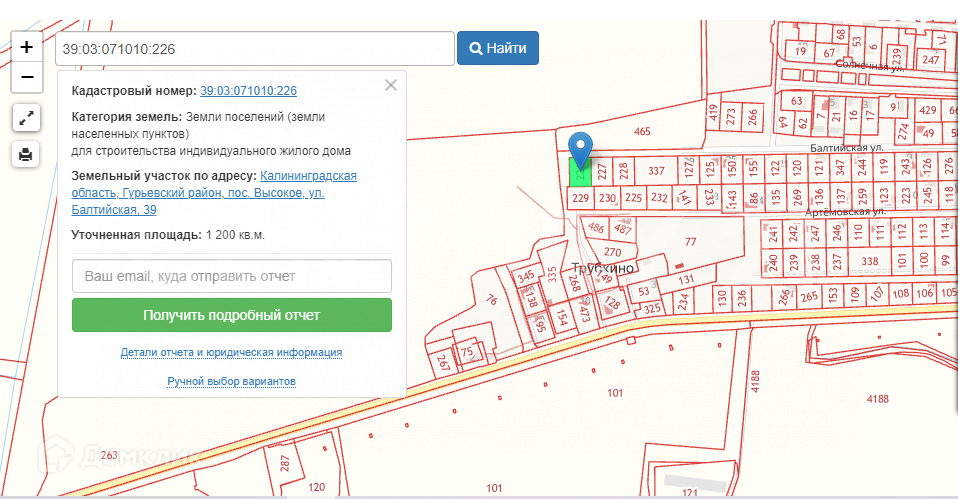
Task: Zoom in on the map
Action: [26, 46]
